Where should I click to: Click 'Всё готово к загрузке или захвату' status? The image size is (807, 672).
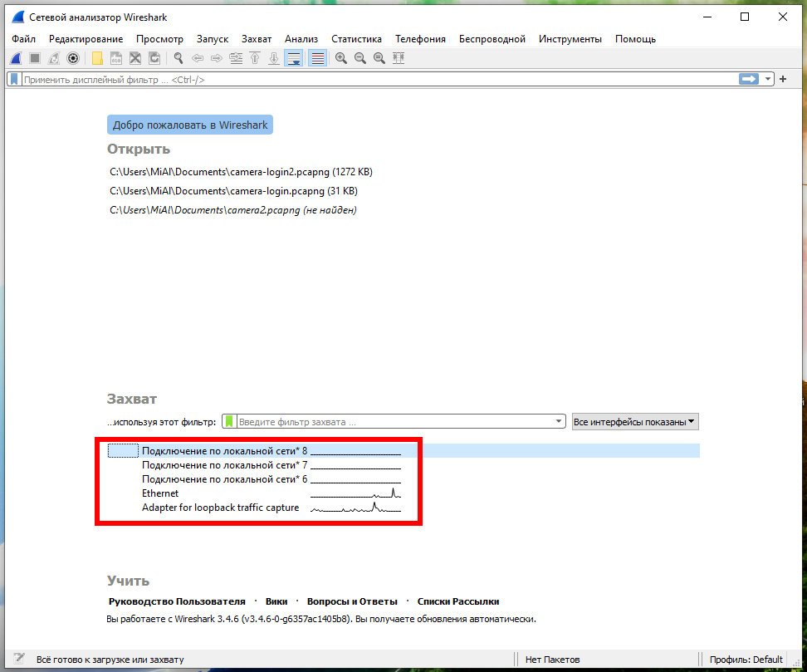tap(110, 660)
